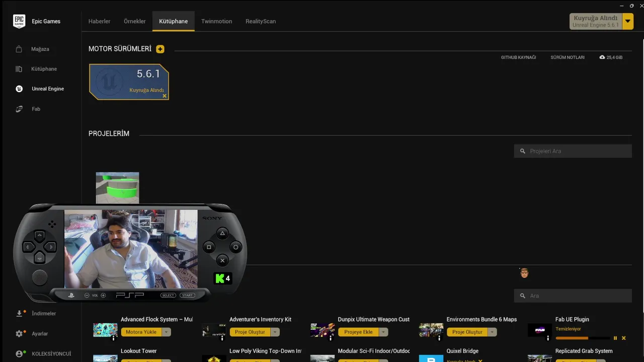Viewport: 644px width, 362px height.
Task: Select the Kütüphane tab
Action: pyautogui.click(x=174, y=21)
